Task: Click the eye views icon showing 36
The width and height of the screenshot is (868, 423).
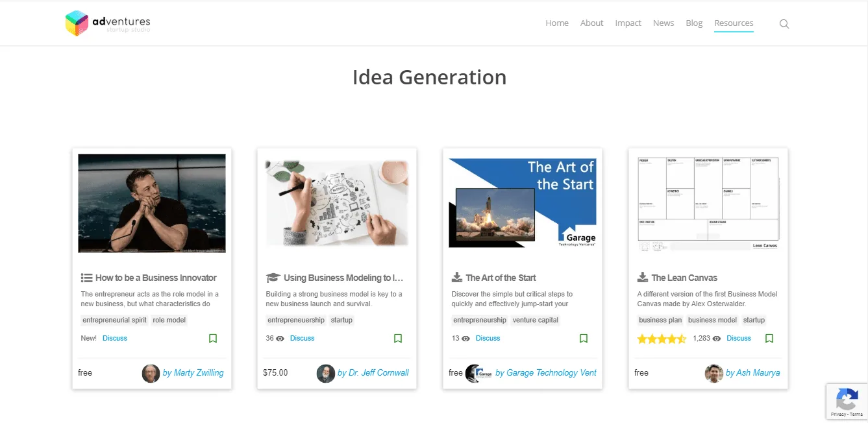Action: click(x=280, y=339)
